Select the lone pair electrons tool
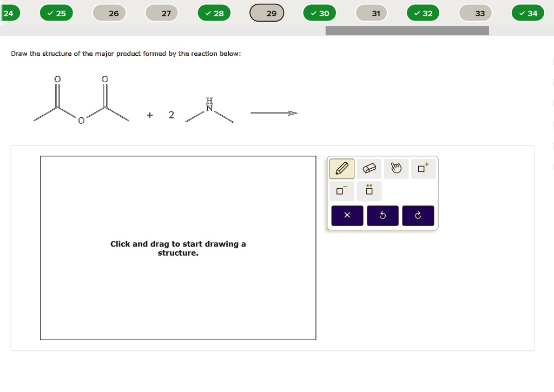This screenshot has width=554, height=392. 369,190
